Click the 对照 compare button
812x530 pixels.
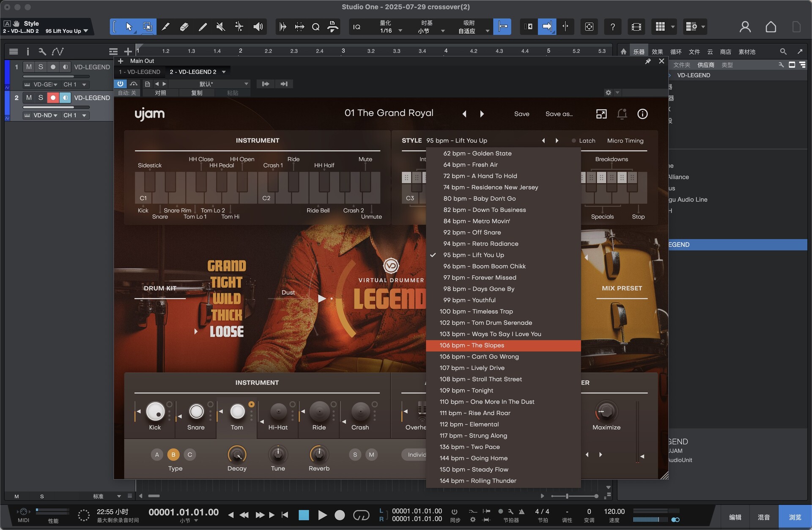point(160,93)
